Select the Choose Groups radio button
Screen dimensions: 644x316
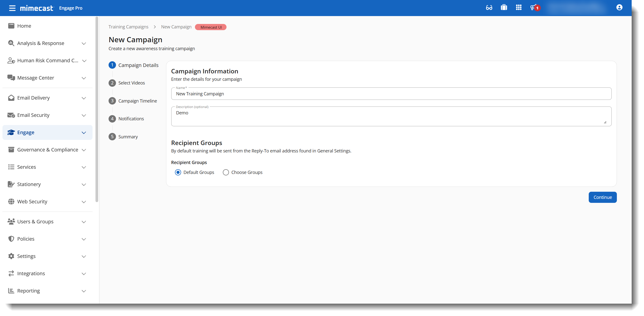pyautogui.click(x=226, y=172)
